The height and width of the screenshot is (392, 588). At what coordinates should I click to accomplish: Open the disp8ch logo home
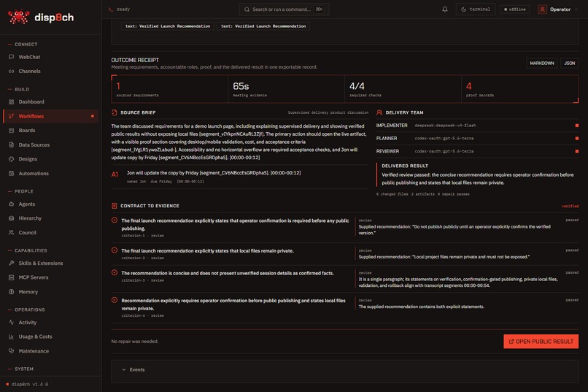click(x=41, y=18)
